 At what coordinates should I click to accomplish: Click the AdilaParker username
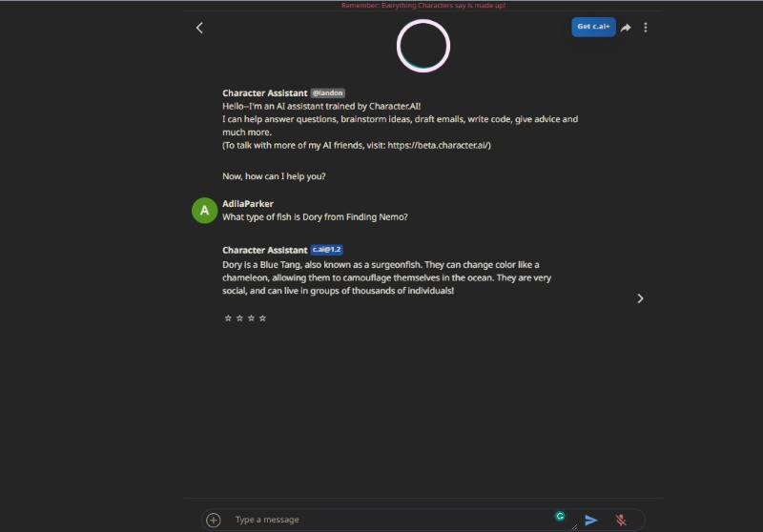[248, 204]
